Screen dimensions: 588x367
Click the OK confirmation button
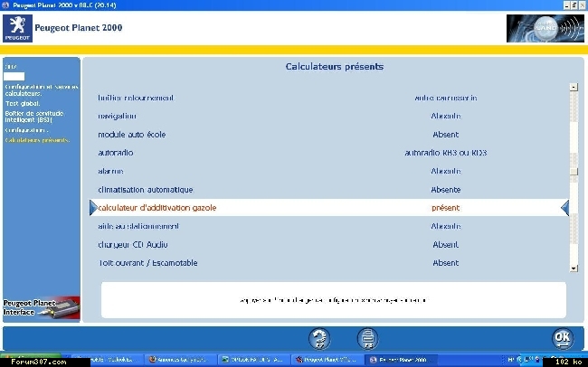(563, 339)
